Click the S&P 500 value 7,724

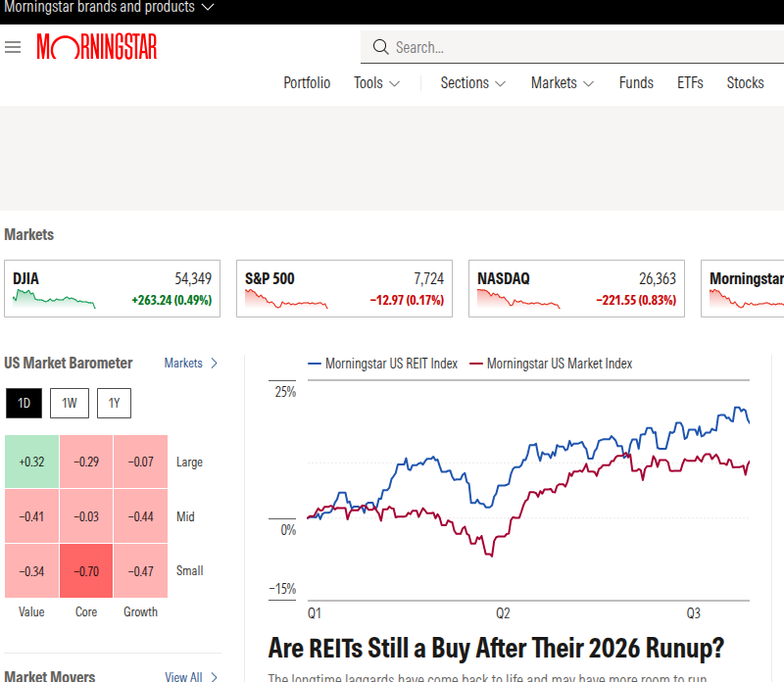(x=428, y=278)
